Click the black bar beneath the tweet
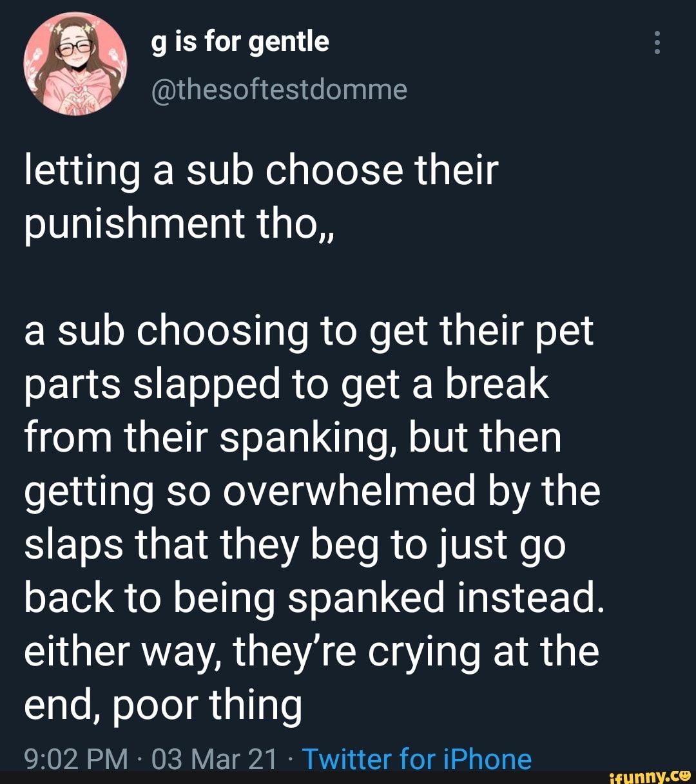 click(303, 778)
